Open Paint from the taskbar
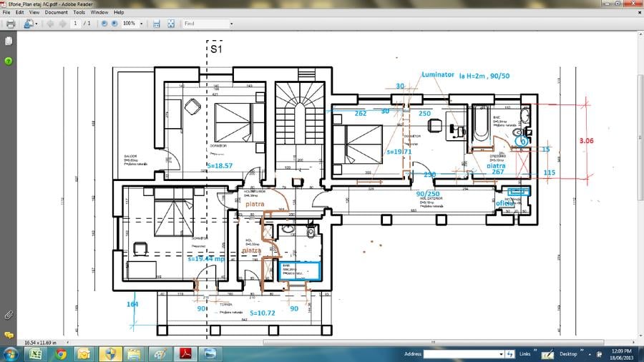644x362 pixels. tap(160, 354)
